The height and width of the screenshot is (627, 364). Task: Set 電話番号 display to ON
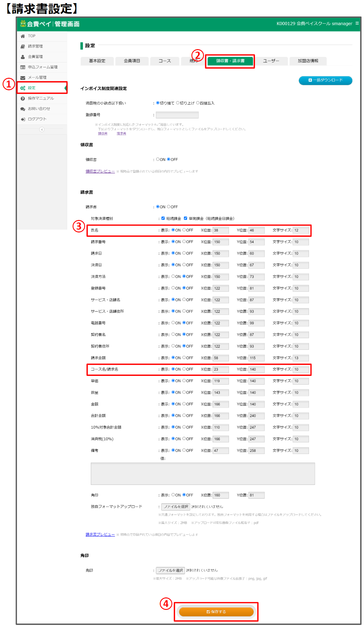(173, 323)
